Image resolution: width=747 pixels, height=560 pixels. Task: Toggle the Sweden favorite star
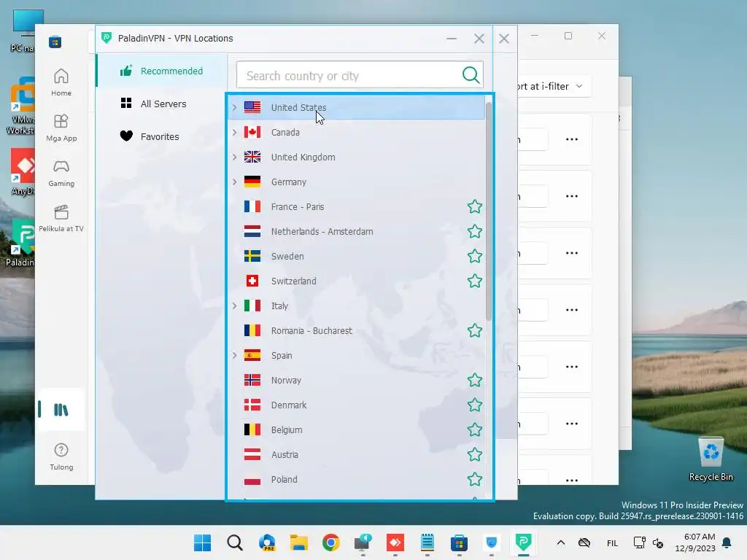474,256
